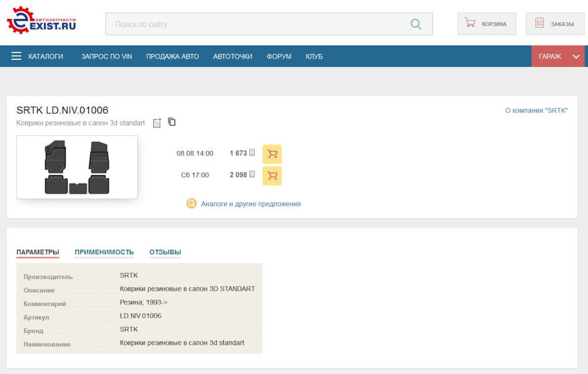Click the add-to-notes icon by product title
This screenshot has height=374, width=588.
[157, 122]
